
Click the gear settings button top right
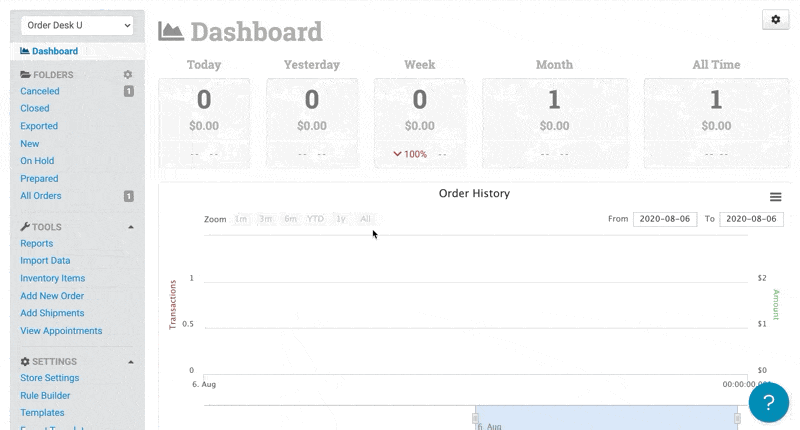[775, 20]
